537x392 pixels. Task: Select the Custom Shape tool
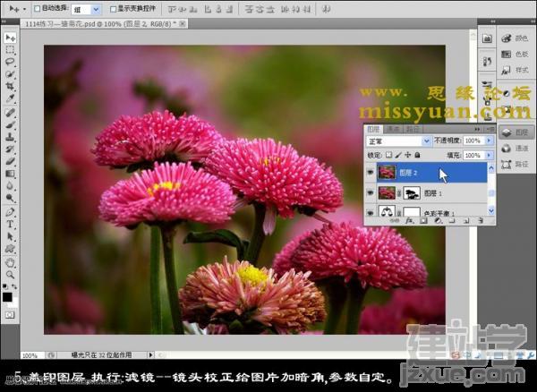(x=10, y=249)
